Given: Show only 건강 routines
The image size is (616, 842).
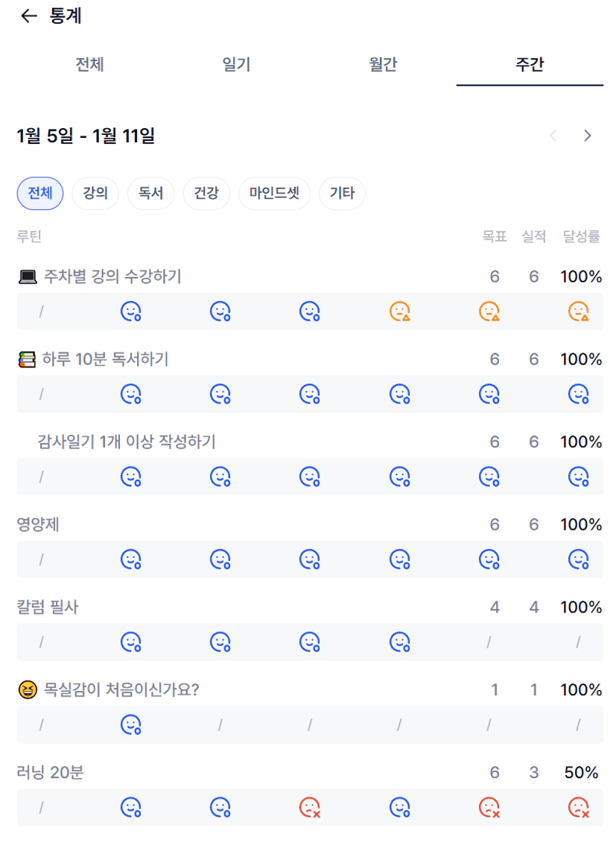Looking at the screenshot, I should click(x=206, y=194).
